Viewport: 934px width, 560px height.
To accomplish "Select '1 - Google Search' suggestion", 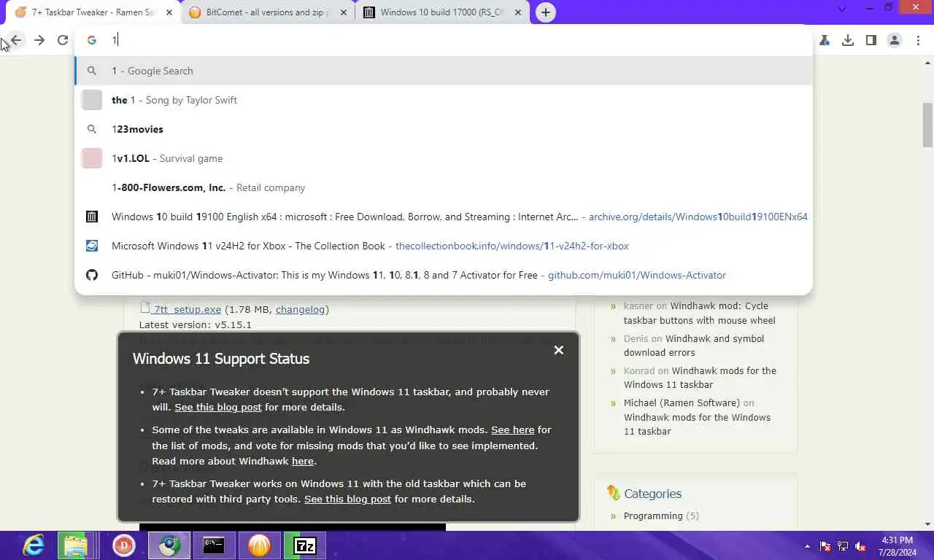I will coord(444,71).
